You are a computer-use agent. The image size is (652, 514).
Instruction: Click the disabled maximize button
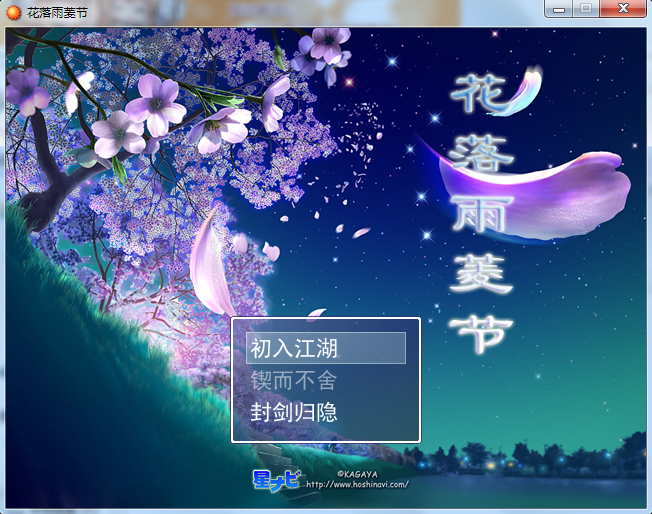pyautogui.click(x=586, y=9)
